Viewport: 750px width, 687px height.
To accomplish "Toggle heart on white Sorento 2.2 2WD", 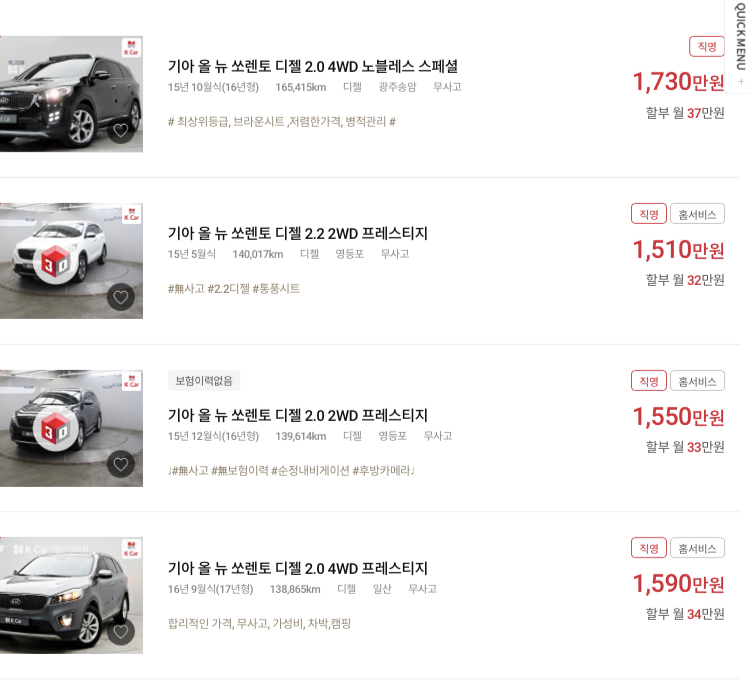I will (x=121, y=297).
